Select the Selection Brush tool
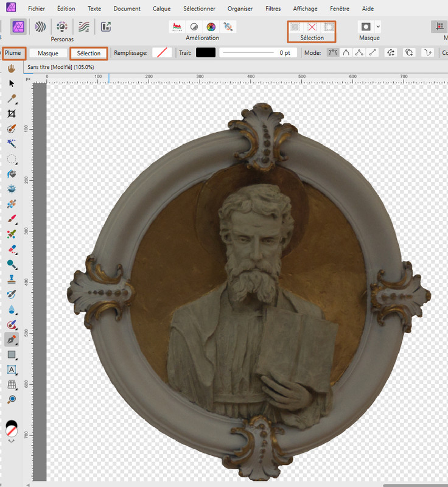Viewport: 448px width, 487px height. (x=12, y=128)
